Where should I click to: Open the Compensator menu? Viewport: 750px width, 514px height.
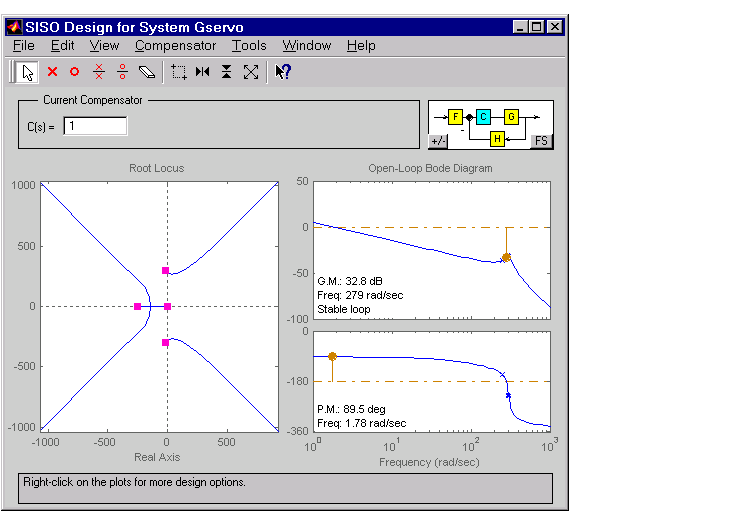175,46
